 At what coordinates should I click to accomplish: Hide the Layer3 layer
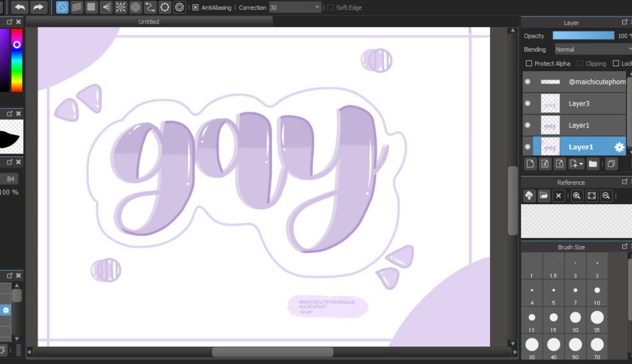(x=528, y=104)
